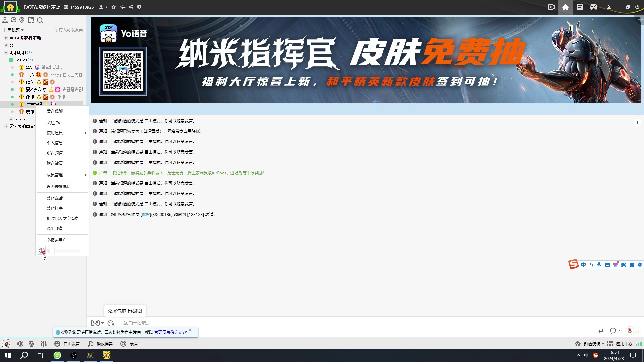Open the 自由模式 mode dropdown
The height and width of the screenshot is (362, 644).
click(x=14, y=30)
